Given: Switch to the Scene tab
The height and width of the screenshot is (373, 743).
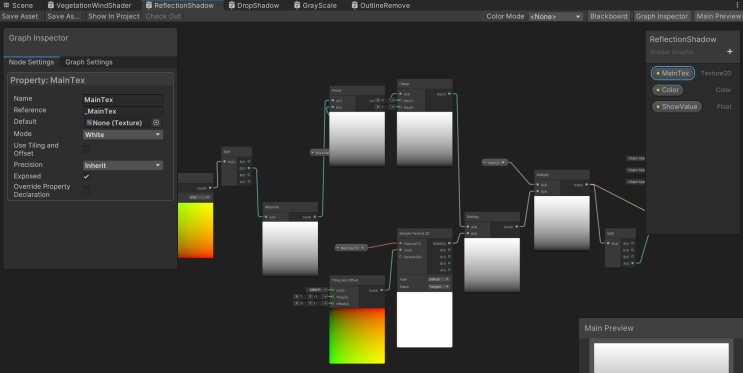Looking at the screenshot, I should [x=18, y=5].
